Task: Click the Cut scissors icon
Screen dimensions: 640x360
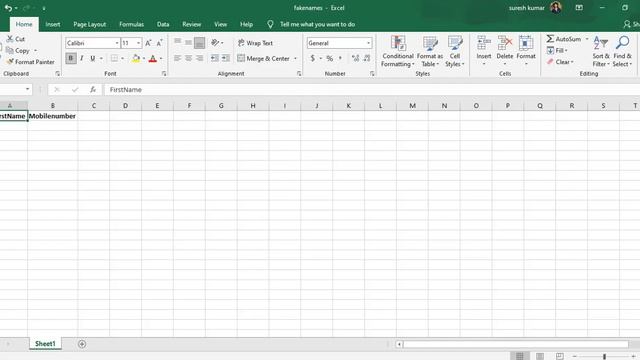Action: pos(10,39)
